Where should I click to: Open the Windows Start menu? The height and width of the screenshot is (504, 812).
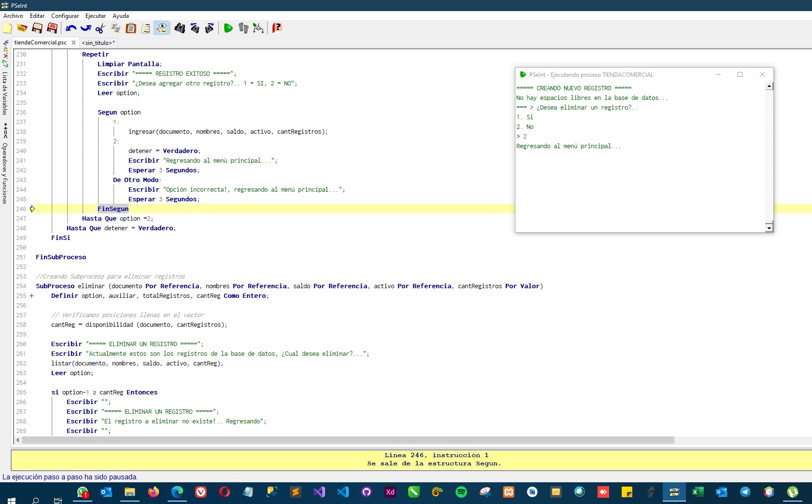pyautogui.click(x=12, y=501)
